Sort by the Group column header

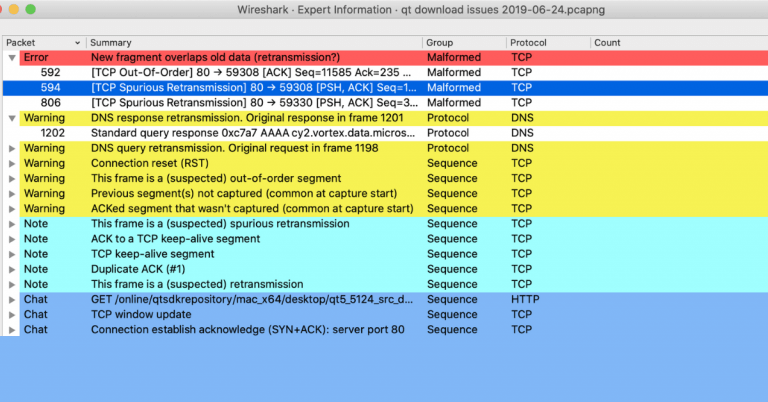[460, 43]
